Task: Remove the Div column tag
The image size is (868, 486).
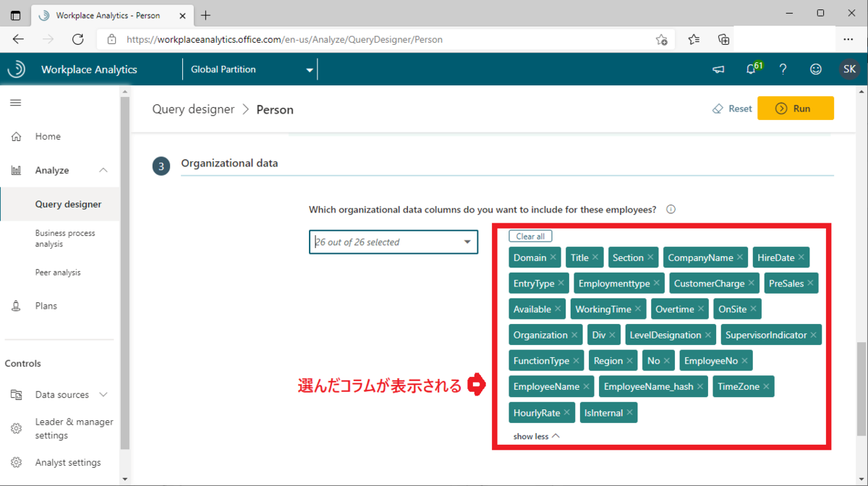Action: point(613,335)
